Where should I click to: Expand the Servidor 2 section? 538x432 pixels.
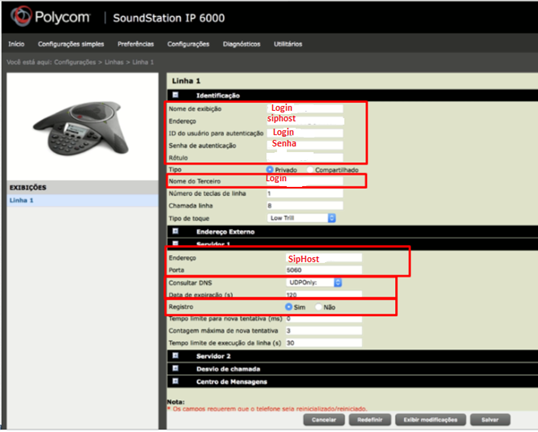pyautogui.click(x=175, y=356)
